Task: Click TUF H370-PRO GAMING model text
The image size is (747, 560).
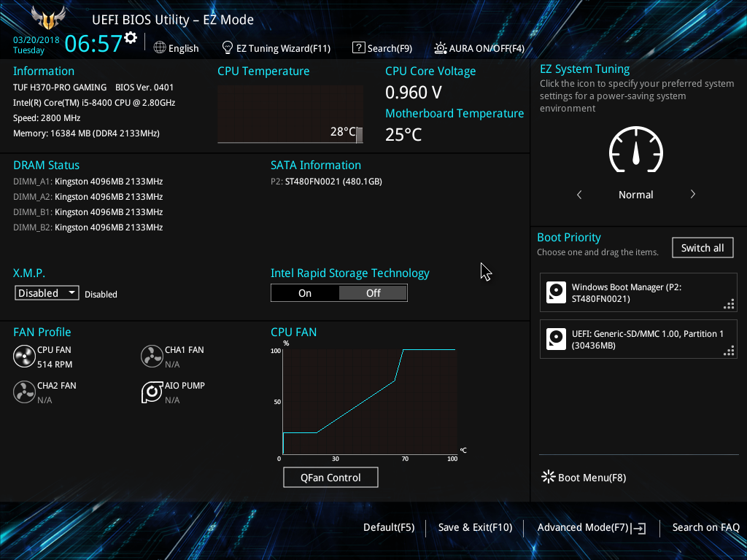Action: 60,87
